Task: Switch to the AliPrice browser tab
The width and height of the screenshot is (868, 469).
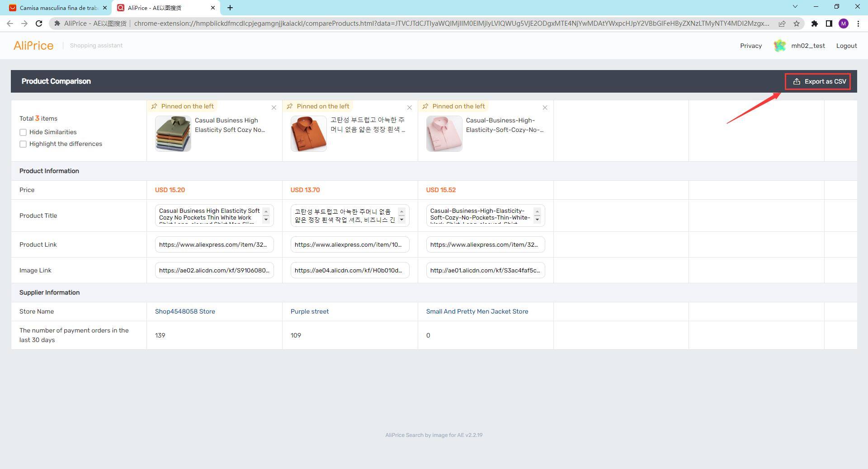Action: [165, 8]
